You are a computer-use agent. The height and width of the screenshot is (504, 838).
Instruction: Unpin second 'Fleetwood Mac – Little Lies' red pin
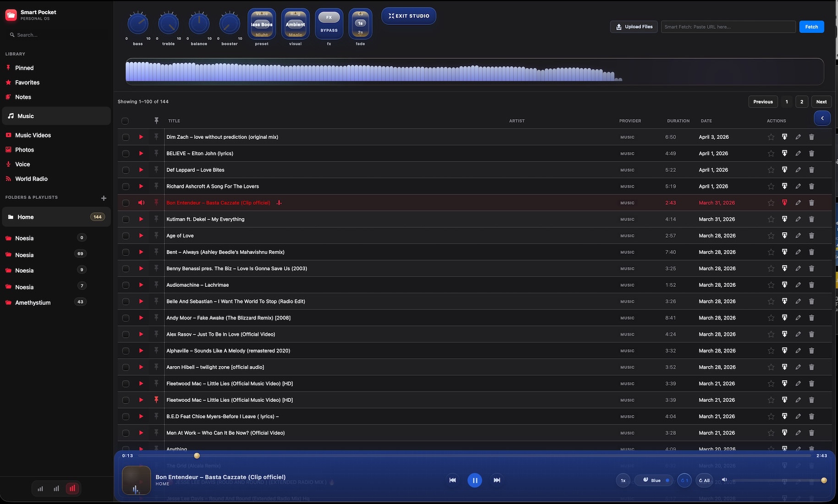pos(156,400)
